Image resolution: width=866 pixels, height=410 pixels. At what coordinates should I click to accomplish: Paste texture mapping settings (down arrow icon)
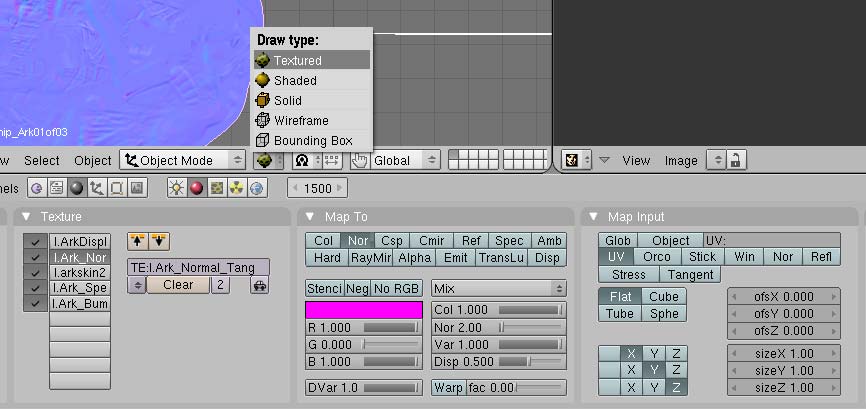coord(159,241)
